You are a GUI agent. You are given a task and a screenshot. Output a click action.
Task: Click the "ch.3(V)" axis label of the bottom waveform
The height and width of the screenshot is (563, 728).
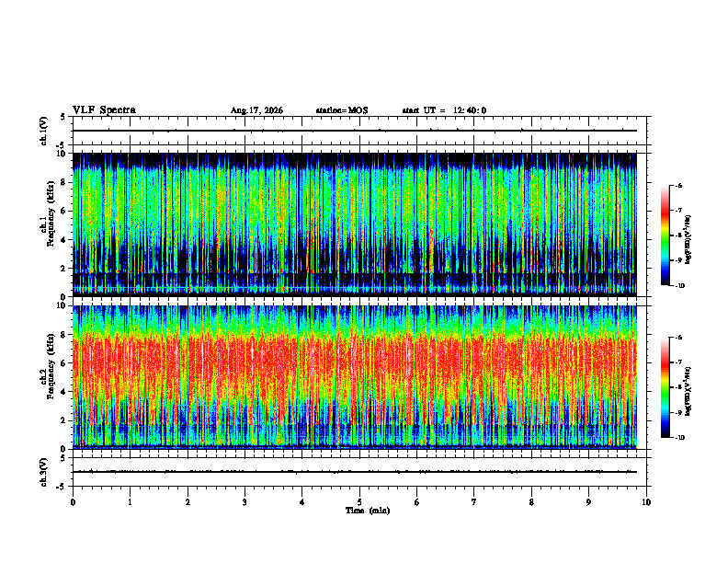click(x=43, y=473)
